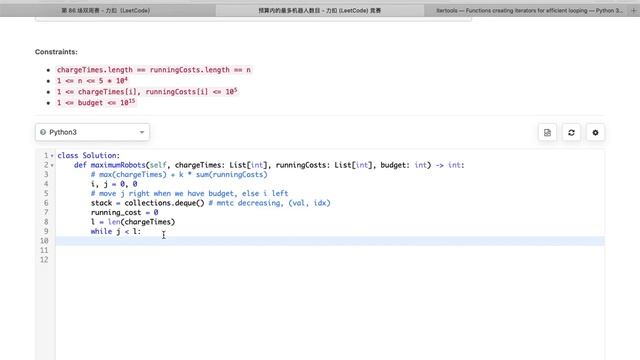The width and height of the screenshot is (640, 360).
Task: Click 'budget: int' parameter in line 2
Action: [404, 165]
